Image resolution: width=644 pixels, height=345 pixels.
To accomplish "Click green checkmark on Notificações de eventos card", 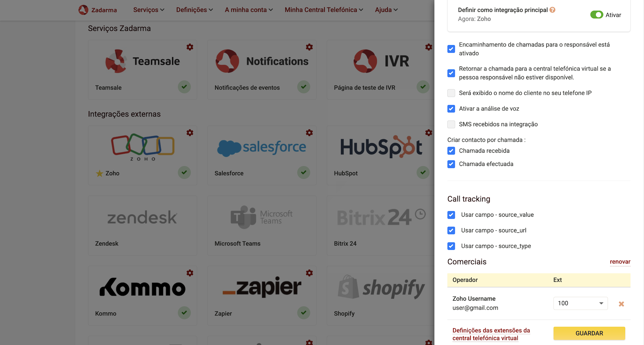I will 304,87.
